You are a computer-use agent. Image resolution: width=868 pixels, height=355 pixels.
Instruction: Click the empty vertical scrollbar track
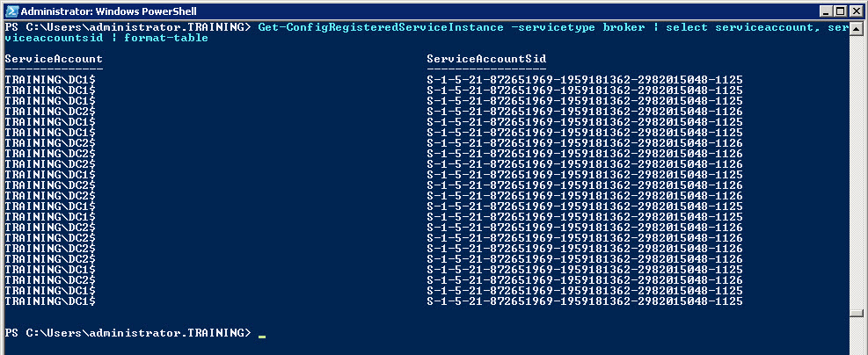point(858,176)
